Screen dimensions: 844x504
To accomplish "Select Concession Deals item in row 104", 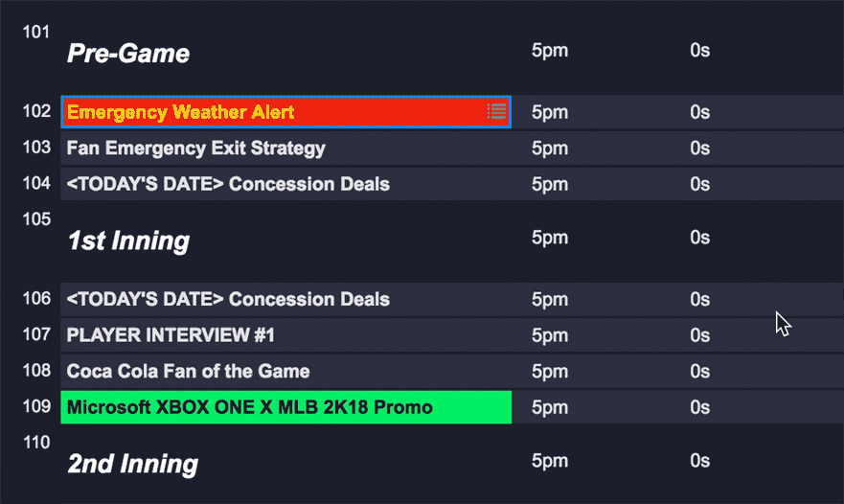I will pyautogui.click(x=228, y=184).
